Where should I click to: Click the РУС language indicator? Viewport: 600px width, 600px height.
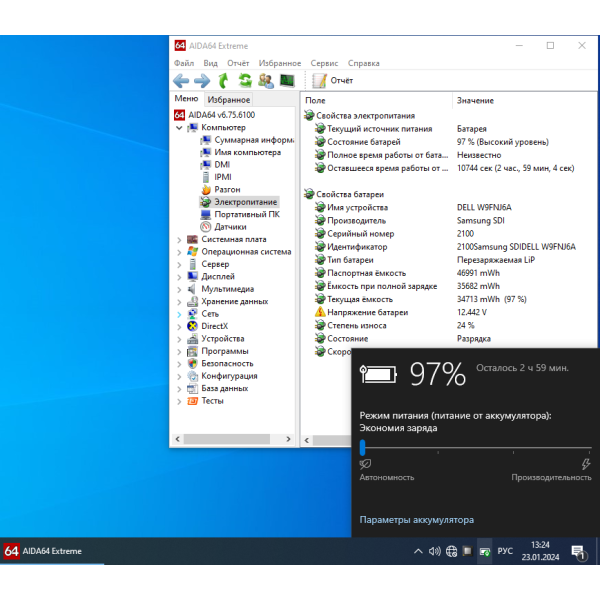point(505,551)
